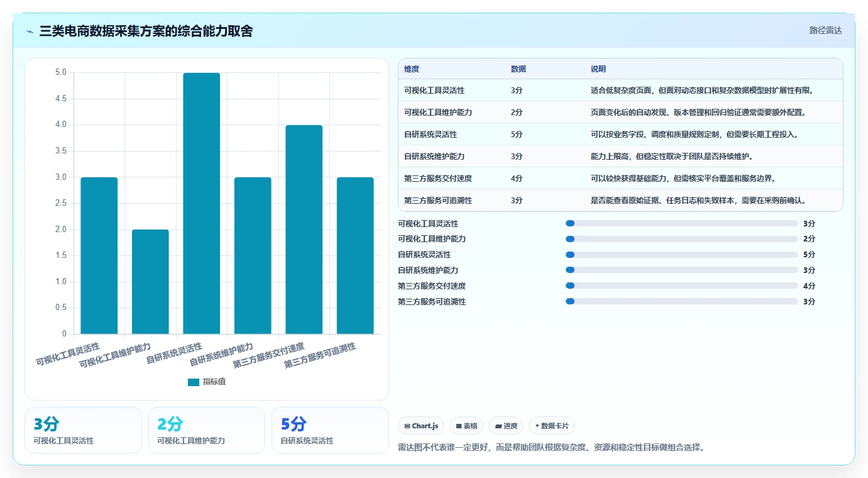This screenshot has height=478, width=868.
Task: Click the 自研系统维护能力 progress bar
Action: tap(682, 270)
